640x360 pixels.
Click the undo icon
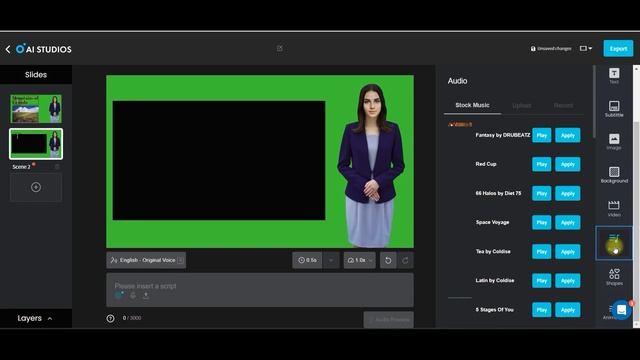point(388,260)
